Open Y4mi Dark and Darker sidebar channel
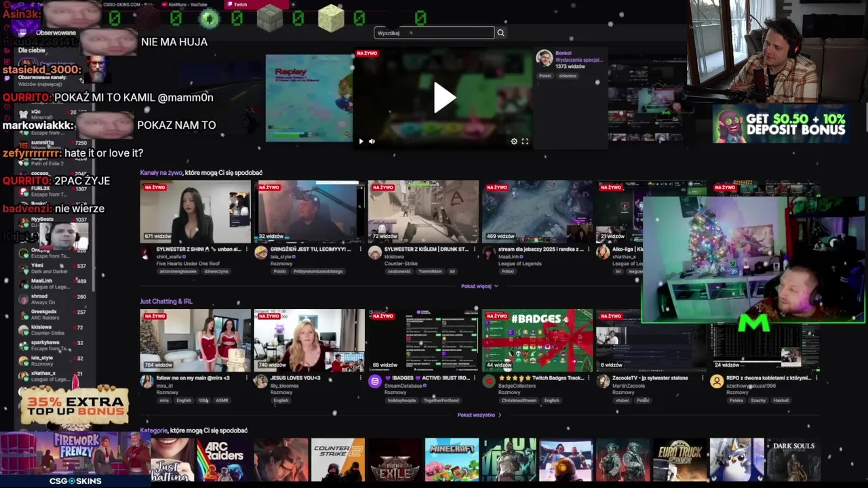 pos(54,268)
